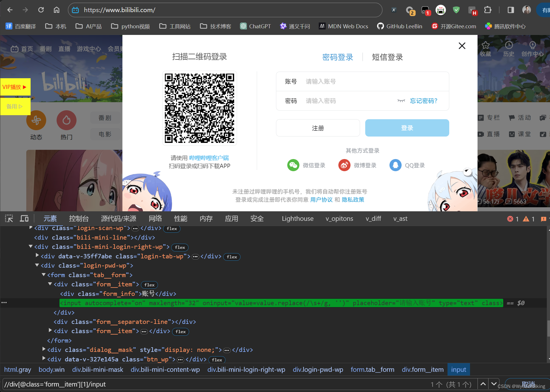Collapse the bili-mini-login-right-wp div node

31,247
